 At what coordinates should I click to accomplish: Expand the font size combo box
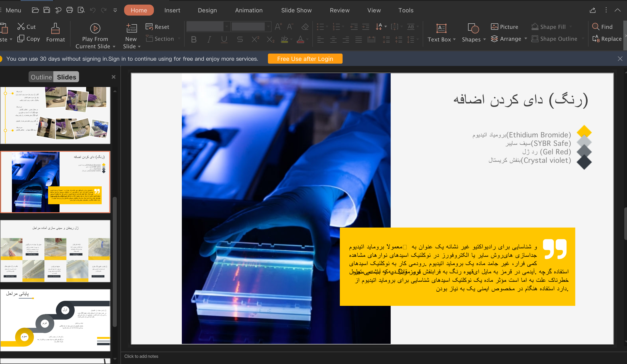268,26
